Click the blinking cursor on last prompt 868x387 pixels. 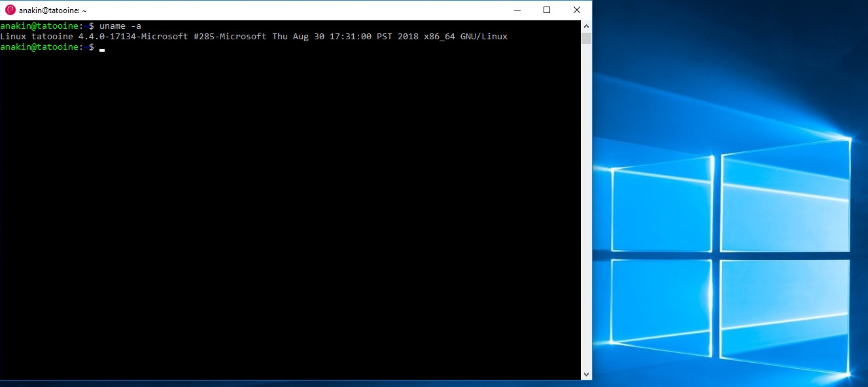102,50
